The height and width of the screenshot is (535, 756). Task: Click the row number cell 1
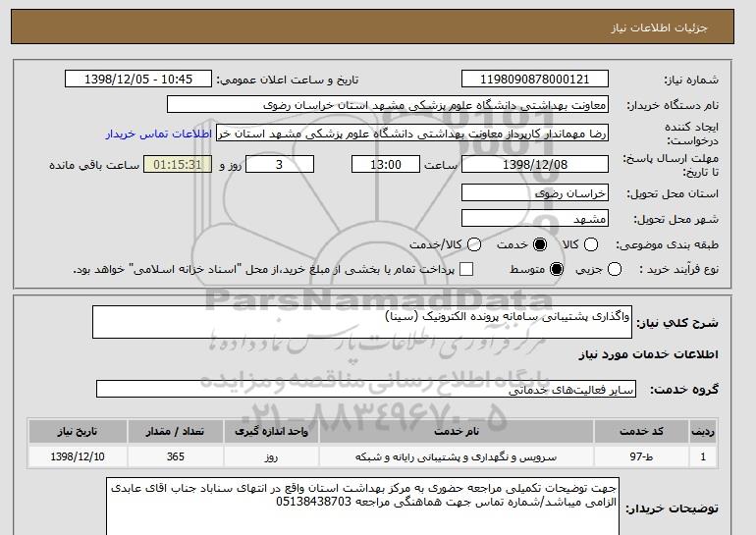703,456
